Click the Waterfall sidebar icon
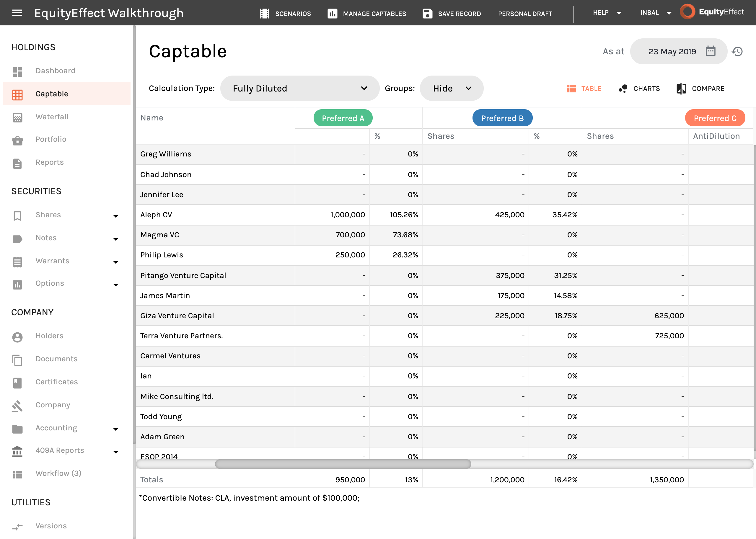This screenshot has height=539, width=756. [17, 117]
